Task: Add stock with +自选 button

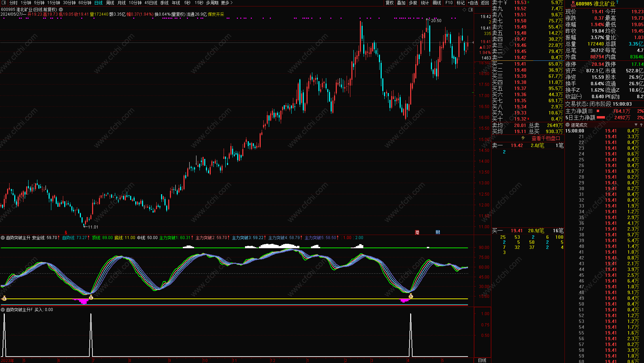Action: [473, 3]
